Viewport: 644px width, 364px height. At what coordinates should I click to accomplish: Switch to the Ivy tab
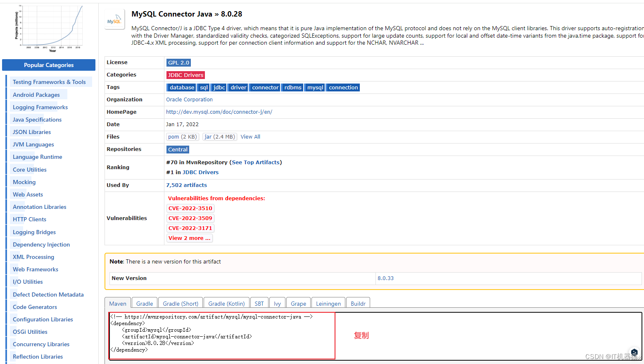pos(277,303)
